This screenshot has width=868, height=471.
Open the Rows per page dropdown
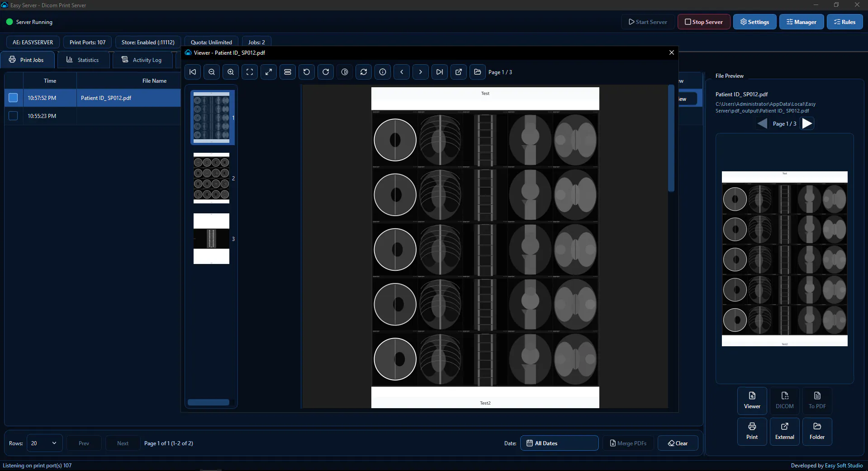pos(44,443)
